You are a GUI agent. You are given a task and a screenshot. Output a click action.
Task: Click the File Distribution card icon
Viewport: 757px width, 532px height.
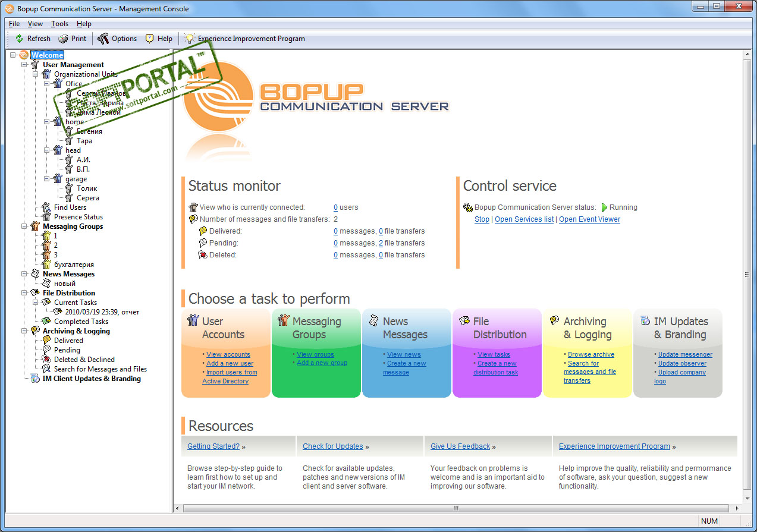click(x=464, y=320)
